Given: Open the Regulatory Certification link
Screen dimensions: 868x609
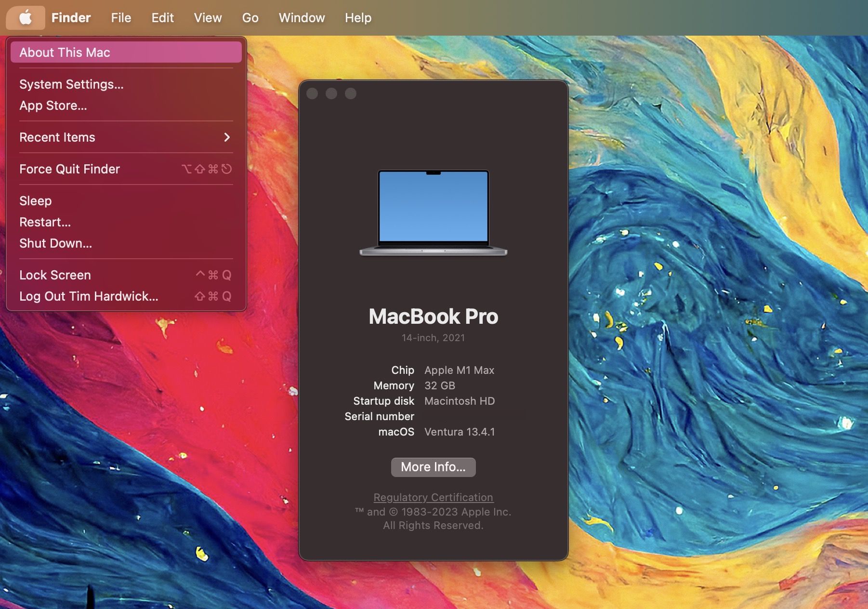Looking at the screenshot, I should click(433, 497).
